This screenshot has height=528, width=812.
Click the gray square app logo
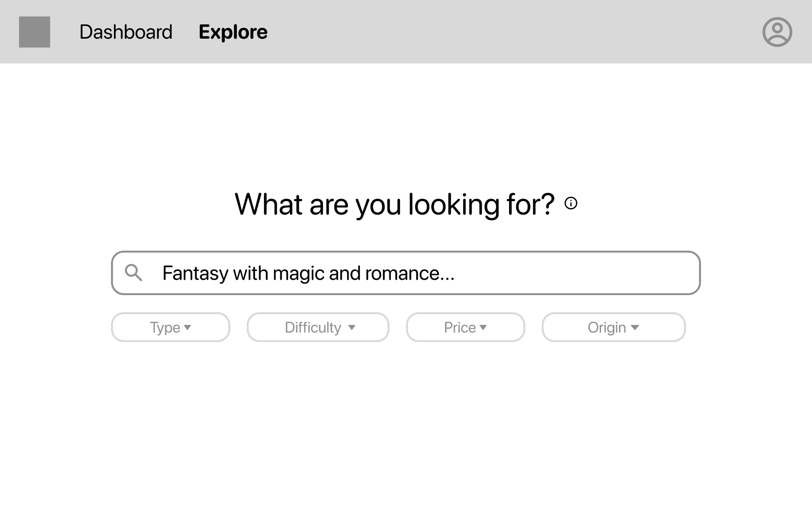34,32
